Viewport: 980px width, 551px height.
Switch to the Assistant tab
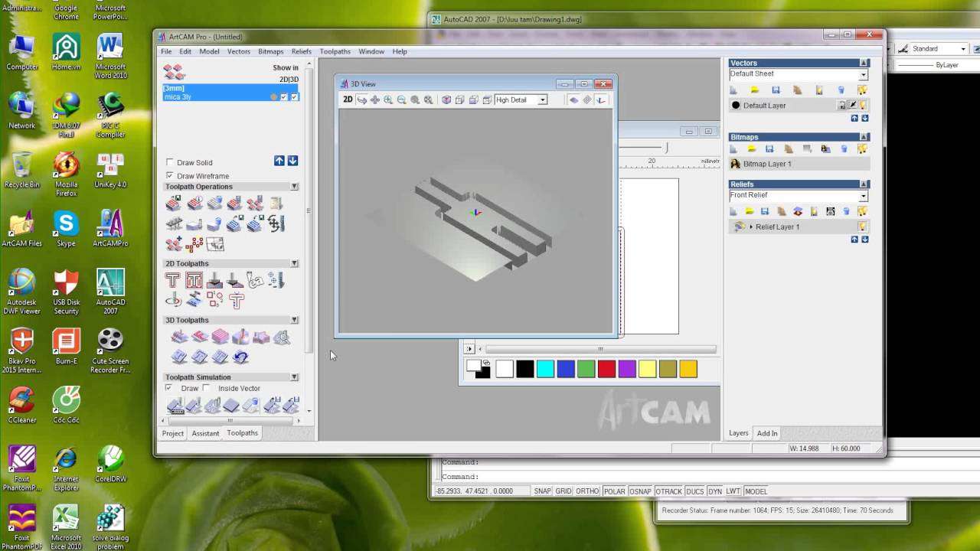[x=205, y=433]
